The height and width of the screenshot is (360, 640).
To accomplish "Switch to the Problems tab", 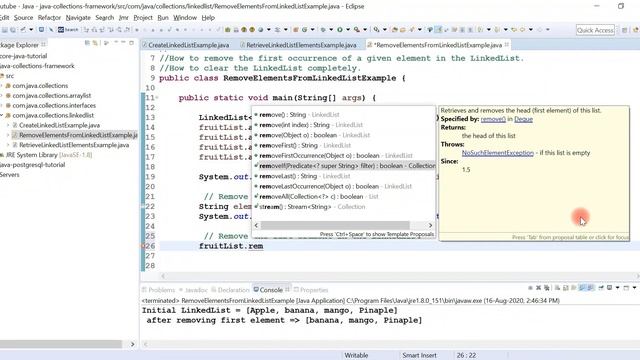I will click(159, 290).
